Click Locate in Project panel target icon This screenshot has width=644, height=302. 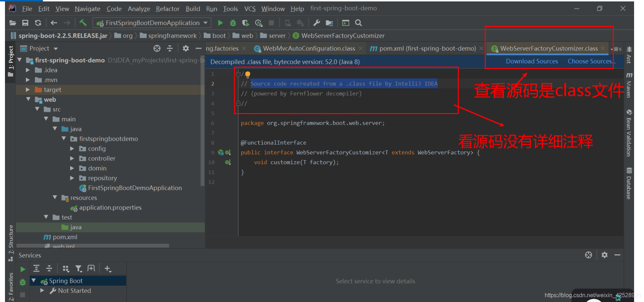(157, 48)
